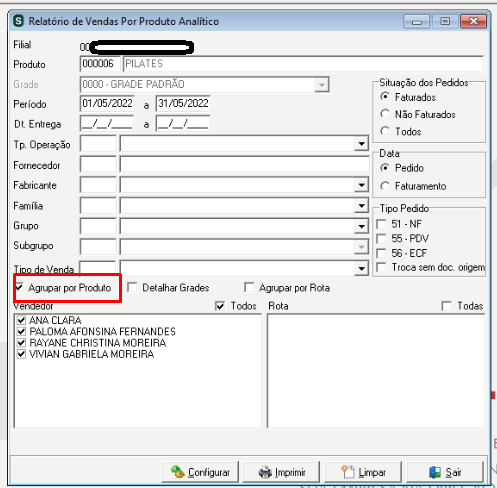
Task: Click the Fabricante code field
Action: pyautogui.click(x=98, y=185)
